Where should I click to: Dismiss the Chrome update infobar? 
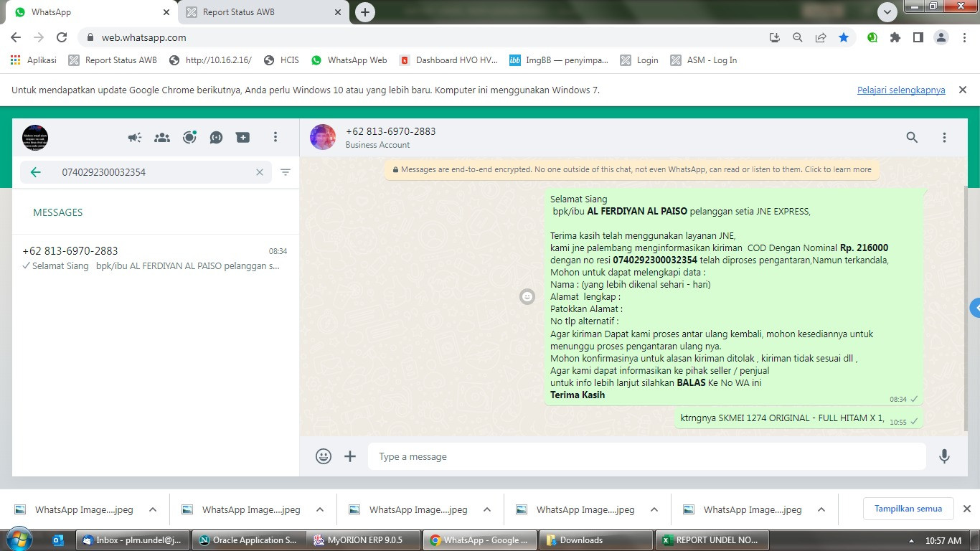tap(963, 90)
